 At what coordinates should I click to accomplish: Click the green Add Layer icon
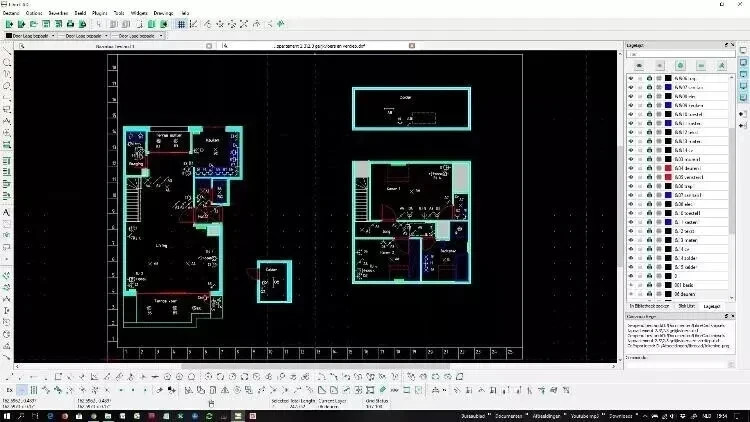point(680,66)
